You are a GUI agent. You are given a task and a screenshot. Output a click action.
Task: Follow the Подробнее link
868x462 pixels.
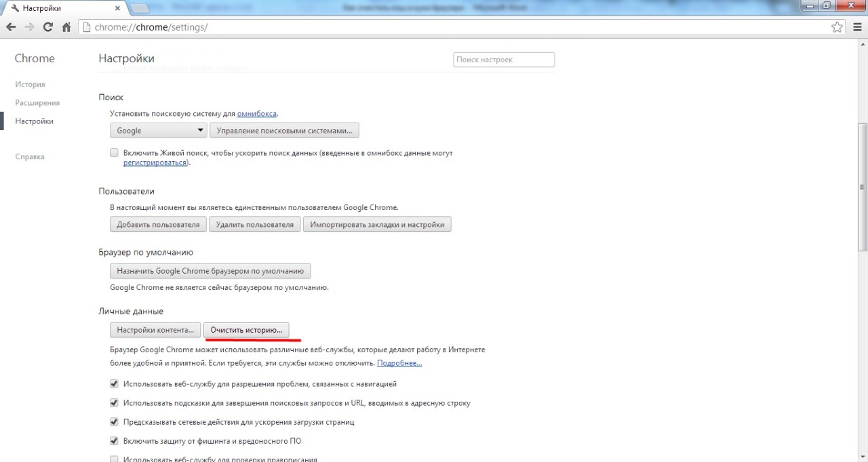[x=399, y=363]
